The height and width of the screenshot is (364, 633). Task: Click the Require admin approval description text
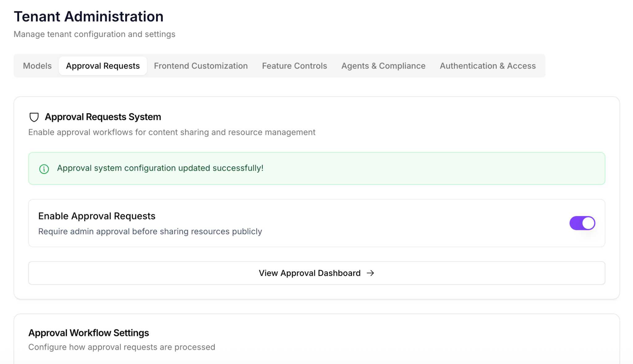[150, 232]
